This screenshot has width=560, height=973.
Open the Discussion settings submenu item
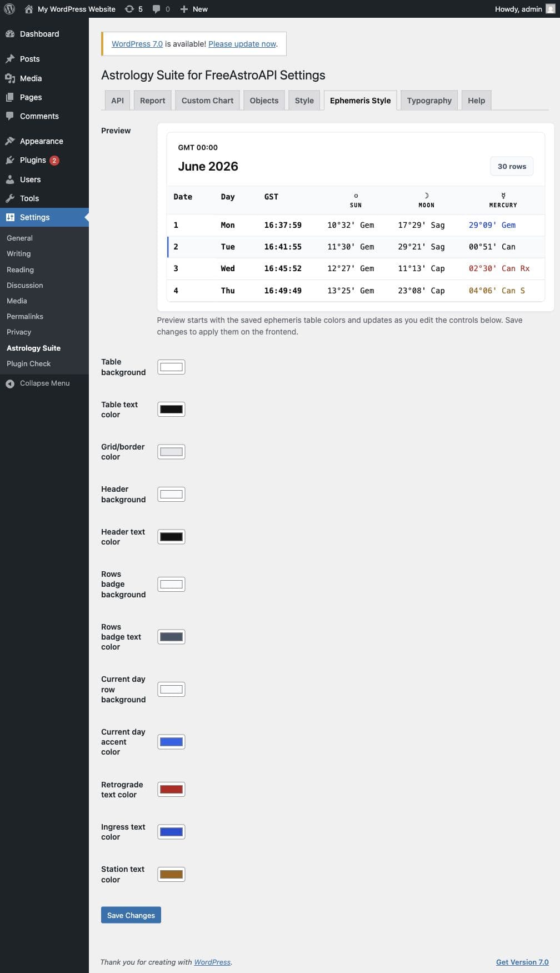tap(24, 285)
